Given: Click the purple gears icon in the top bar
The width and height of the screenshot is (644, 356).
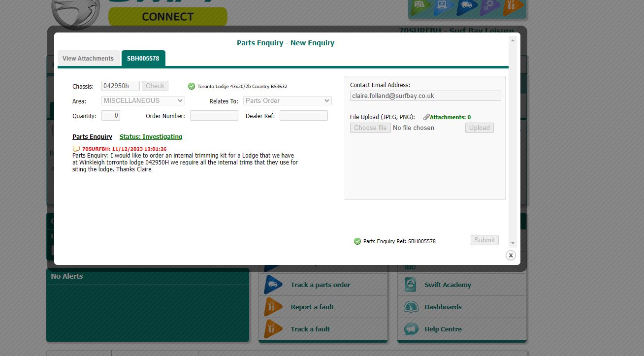Looking at the screenshot, I should [490, 6].
